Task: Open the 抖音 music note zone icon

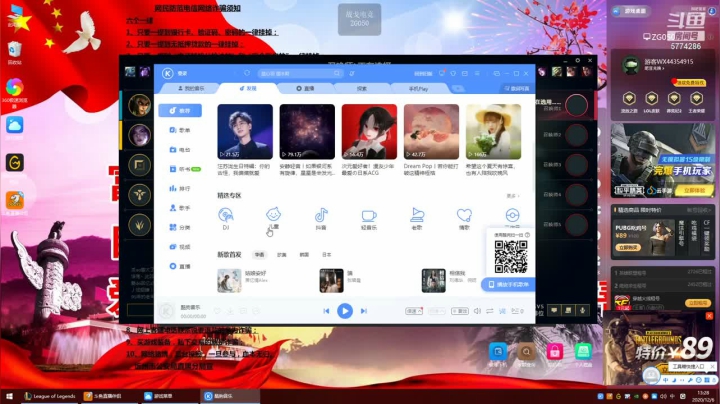Action: click(x=321, y=215)
